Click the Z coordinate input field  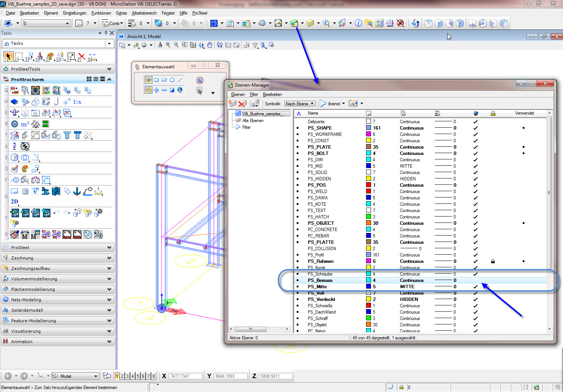coord(276,376)
